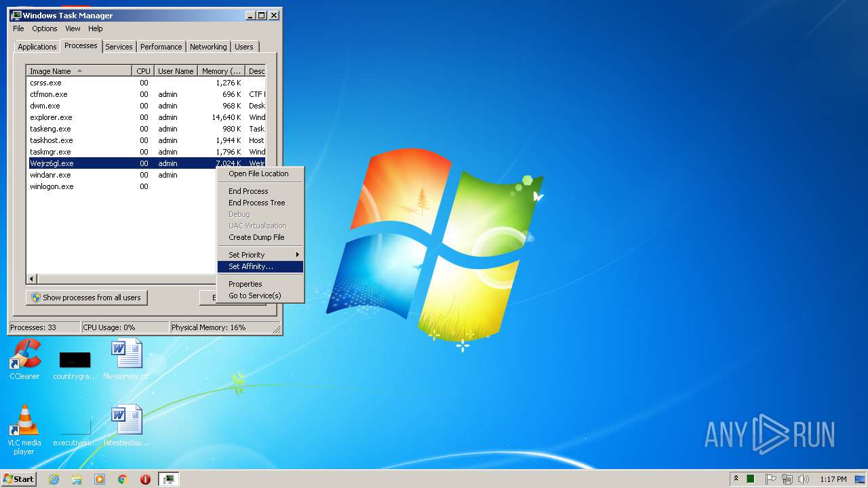Open Action Center flag tray icon
868x488 pixels.
[x=770, y=479]
